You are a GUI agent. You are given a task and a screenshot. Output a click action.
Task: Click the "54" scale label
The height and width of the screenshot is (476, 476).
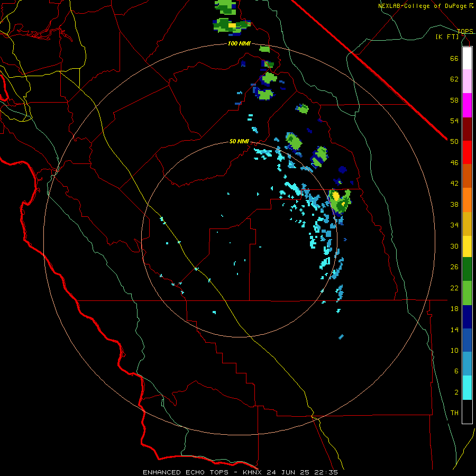coord(454,121)
